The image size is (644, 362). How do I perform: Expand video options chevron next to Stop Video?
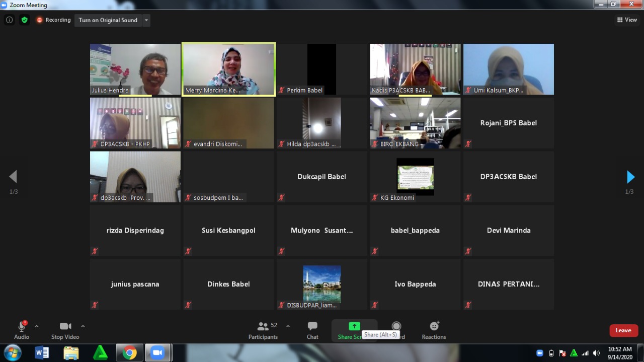coord(83,326)
